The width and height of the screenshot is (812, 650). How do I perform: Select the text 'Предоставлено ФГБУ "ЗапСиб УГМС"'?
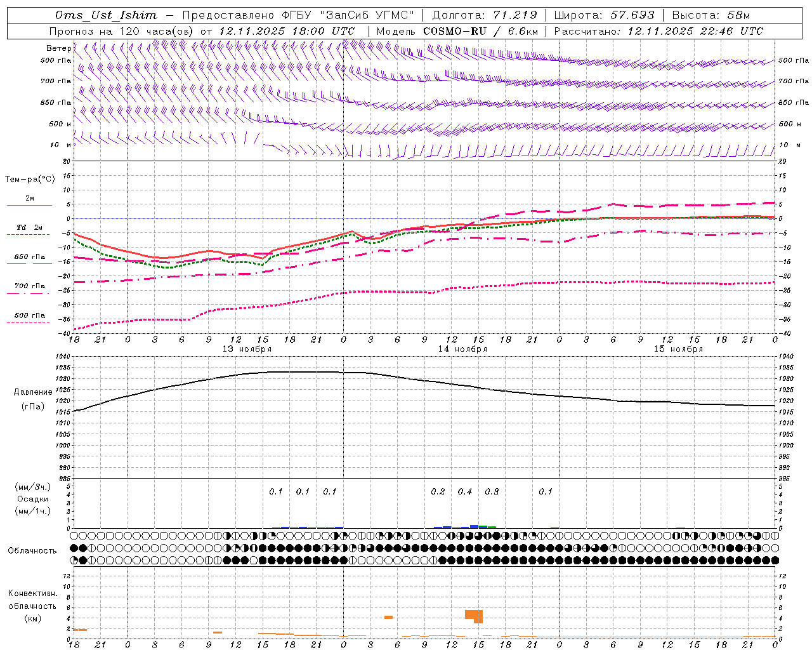(298, 15)
